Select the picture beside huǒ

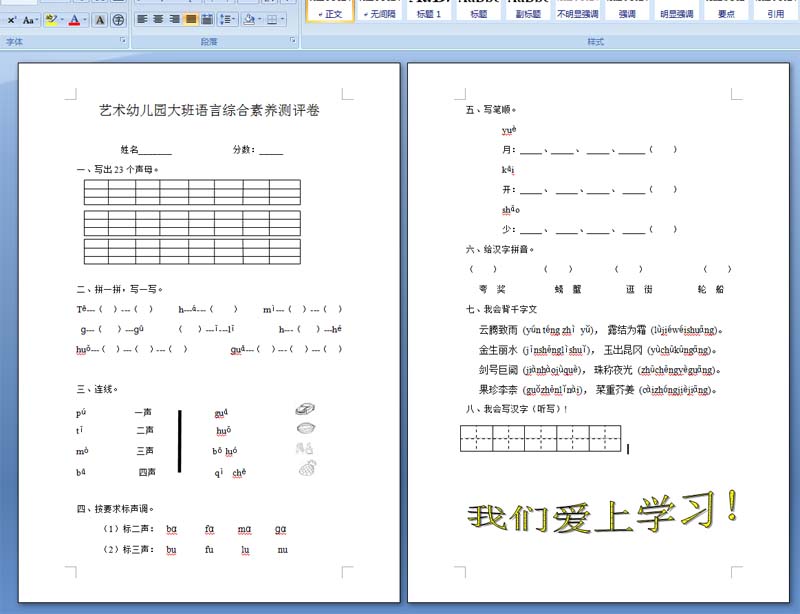point(306,428)
